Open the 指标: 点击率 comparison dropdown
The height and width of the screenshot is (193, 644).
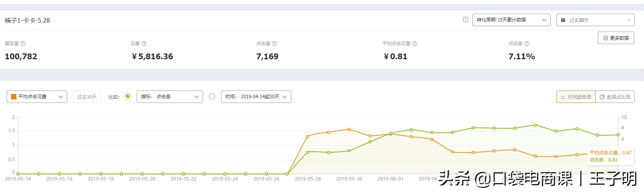tap(170, 97)
